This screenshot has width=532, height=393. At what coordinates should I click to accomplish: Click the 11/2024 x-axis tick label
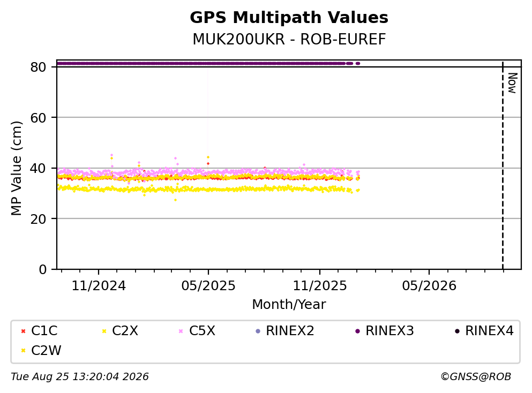(x=99, y=286)
